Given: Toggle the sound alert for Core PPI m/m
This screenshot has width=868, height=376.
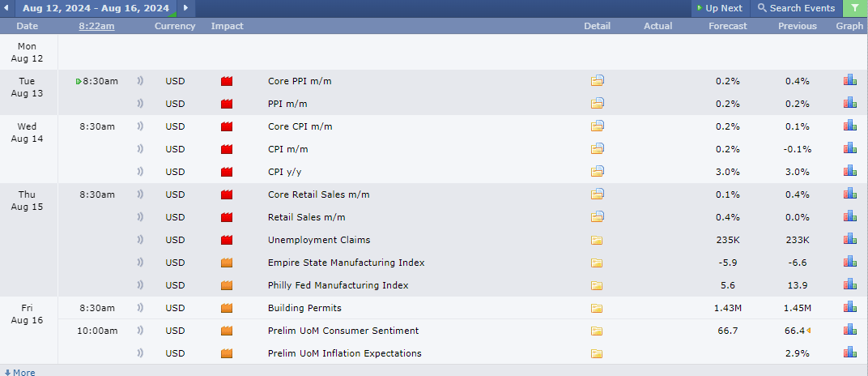Looking at the screenshot, I should tap(140, 81).
